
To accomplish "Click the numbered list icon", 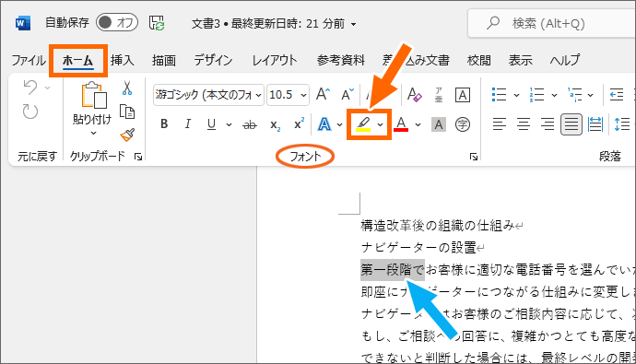I will [536, 95].
